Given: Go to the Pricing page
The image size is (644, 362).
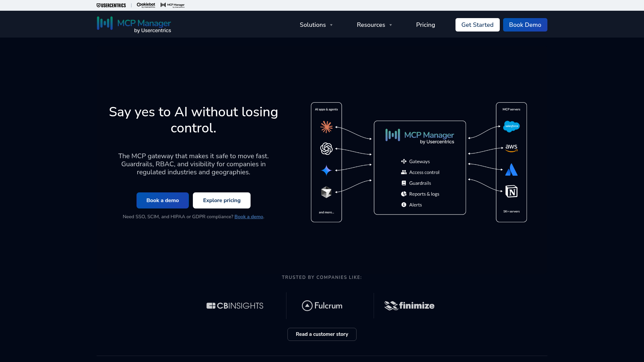Looking at the screenshot, I should [x=426, y=25].
